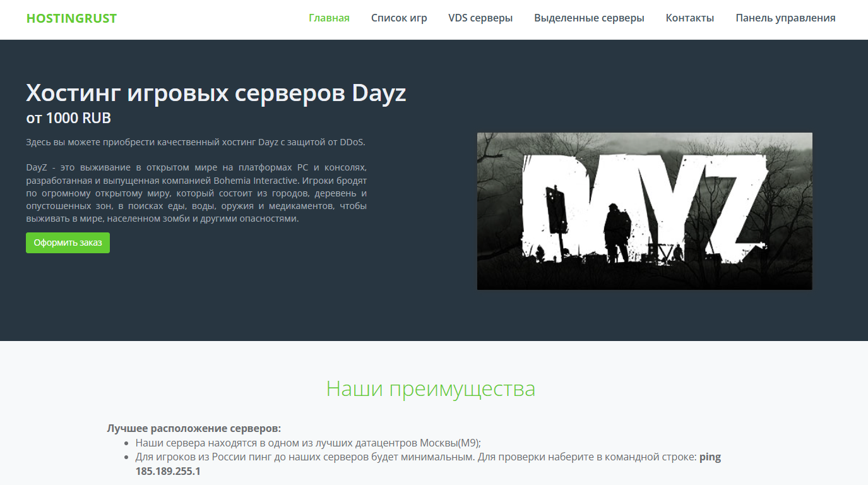Select the heading Хостинг игровых серверов Dayz
The width and height of the screenshot is (868, 485).
(216, 93)
